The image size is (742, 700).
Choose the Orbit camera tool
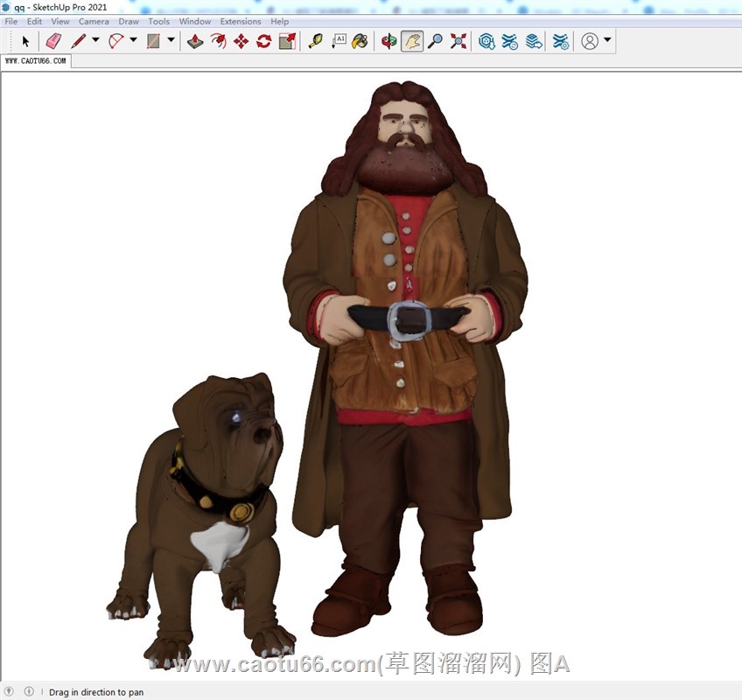pos(389,41)
